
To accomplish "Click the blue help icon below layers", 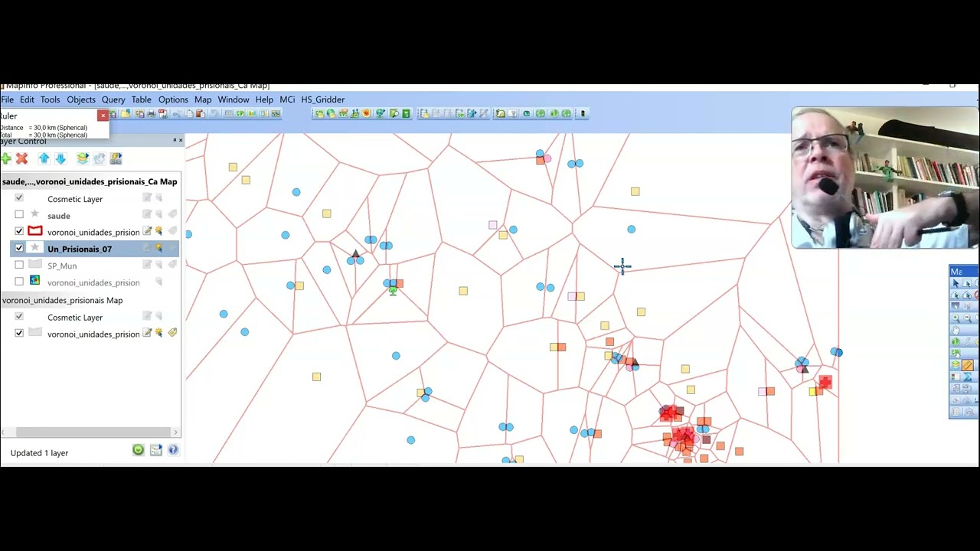I will tap(173, 450).
